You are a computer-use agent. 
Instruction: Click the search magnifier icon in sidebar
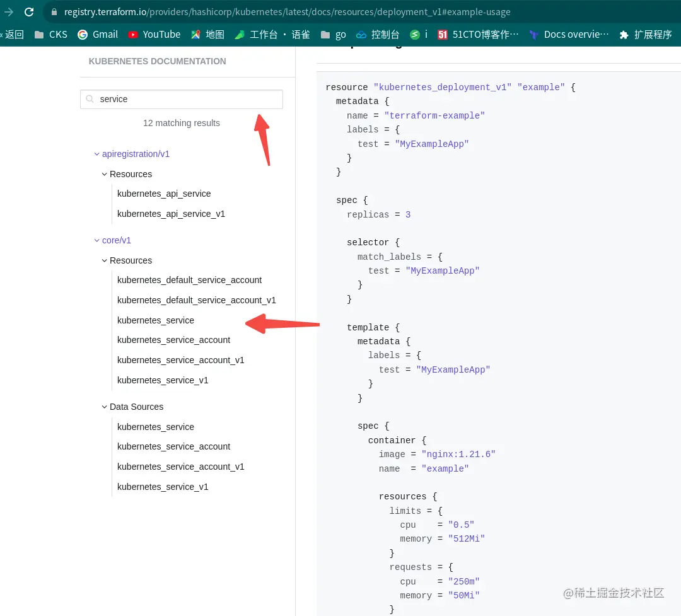90,99
